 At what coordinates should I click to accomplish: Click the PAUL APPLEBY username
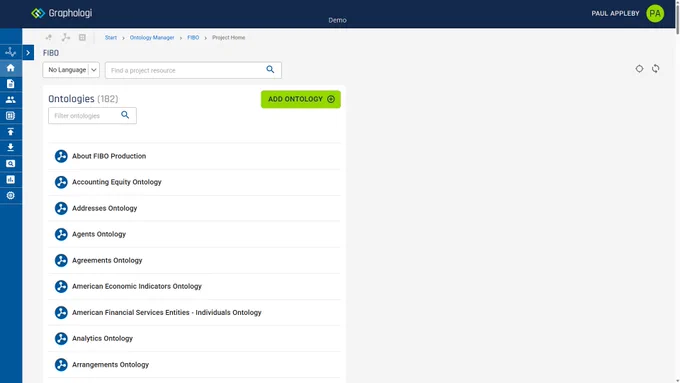coord(615,13)
